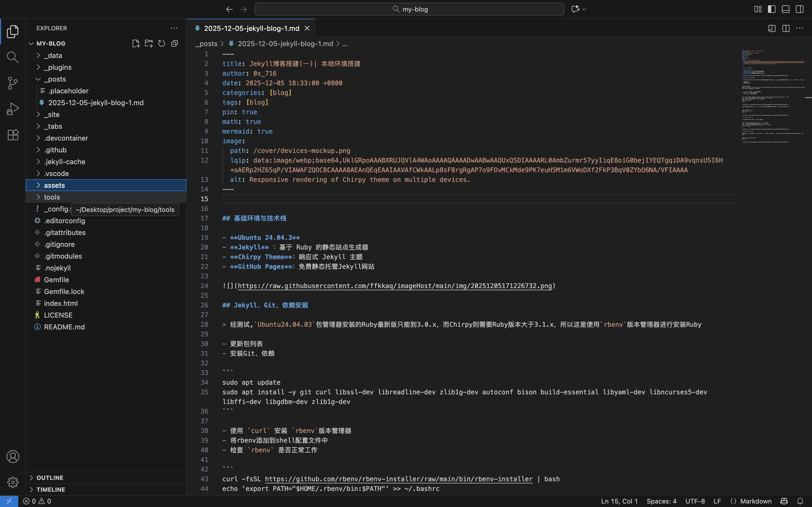This screenshot has width=812, height=507.
Task: Click the Refresh Explorer icon
Action: click(x=162, y=43)
